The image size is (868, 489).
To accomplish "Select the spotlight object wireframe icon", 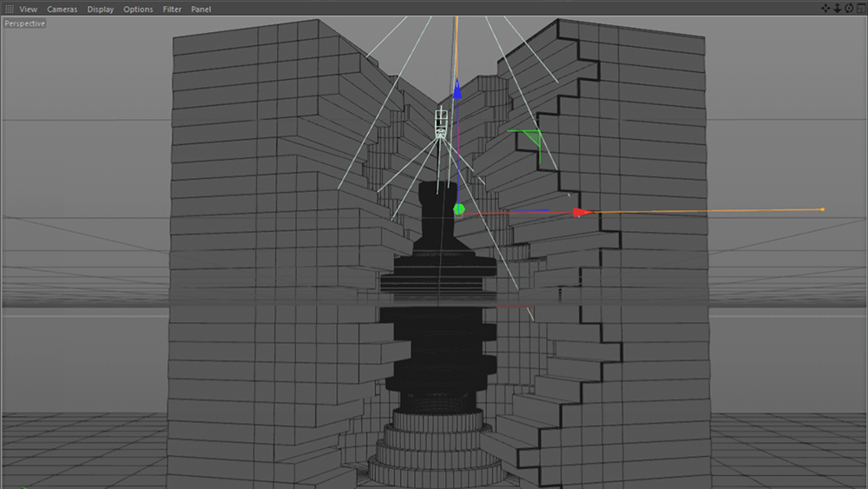I will [x=441, y=123].
